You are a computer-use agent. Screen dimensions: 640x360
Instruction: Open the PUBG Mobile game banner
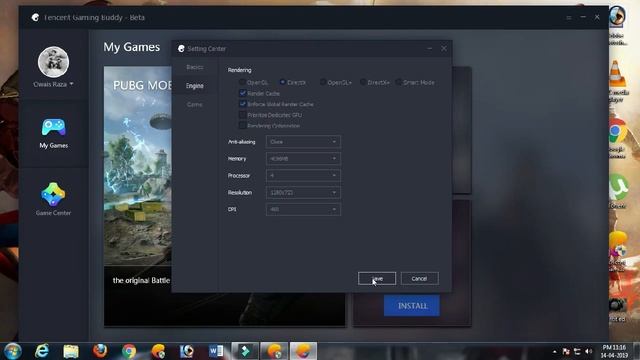click(138, 196)
